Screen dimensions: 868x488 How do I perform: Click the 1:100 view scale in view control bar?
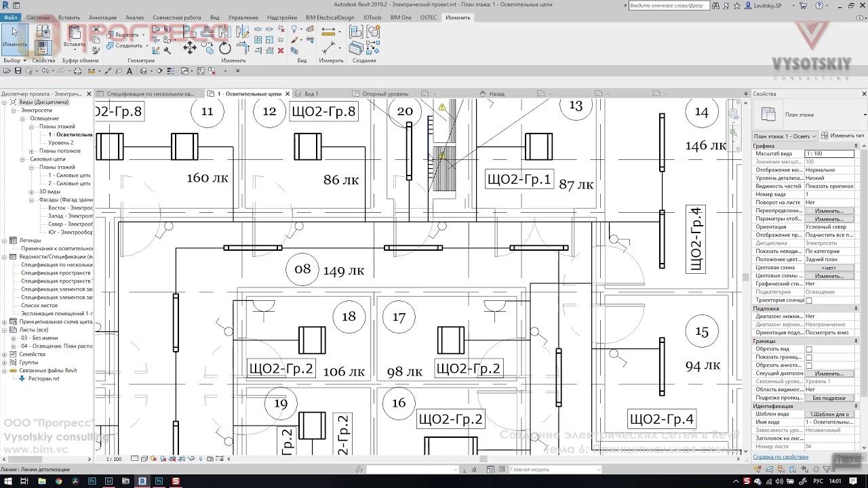coord(114,459)
